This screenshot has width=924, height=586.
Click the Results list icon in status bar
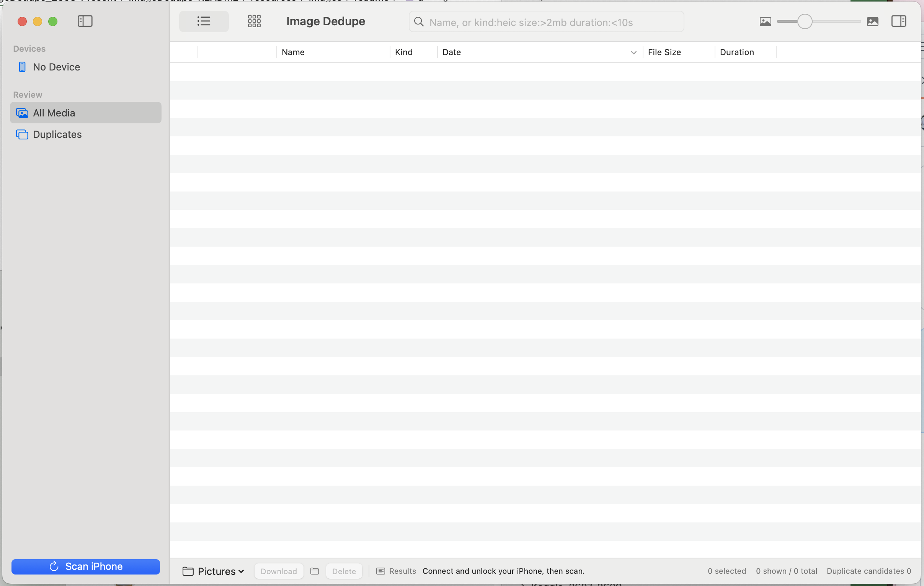(x=380, y=571)
